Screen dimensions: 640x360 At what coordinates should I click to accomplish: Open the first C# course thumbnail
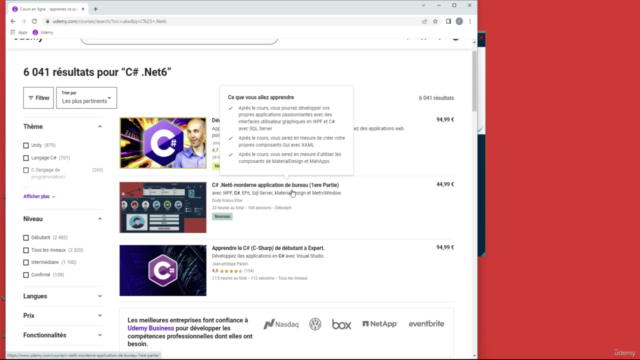(163, 143)
